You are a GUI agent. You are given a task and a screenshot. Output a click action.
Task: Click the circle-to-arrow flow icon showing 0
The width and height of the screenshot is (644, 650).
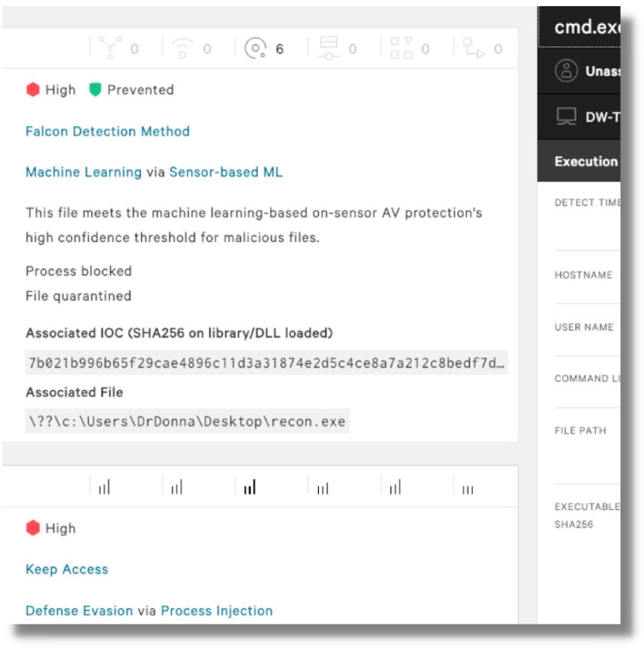click(x=473, y=48)
